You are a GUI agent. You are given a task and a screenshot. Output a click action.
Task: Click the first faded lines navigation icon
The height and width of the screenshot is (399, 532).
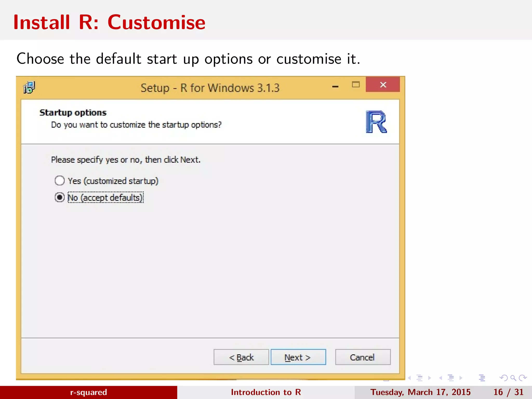(x=420, y=378)
